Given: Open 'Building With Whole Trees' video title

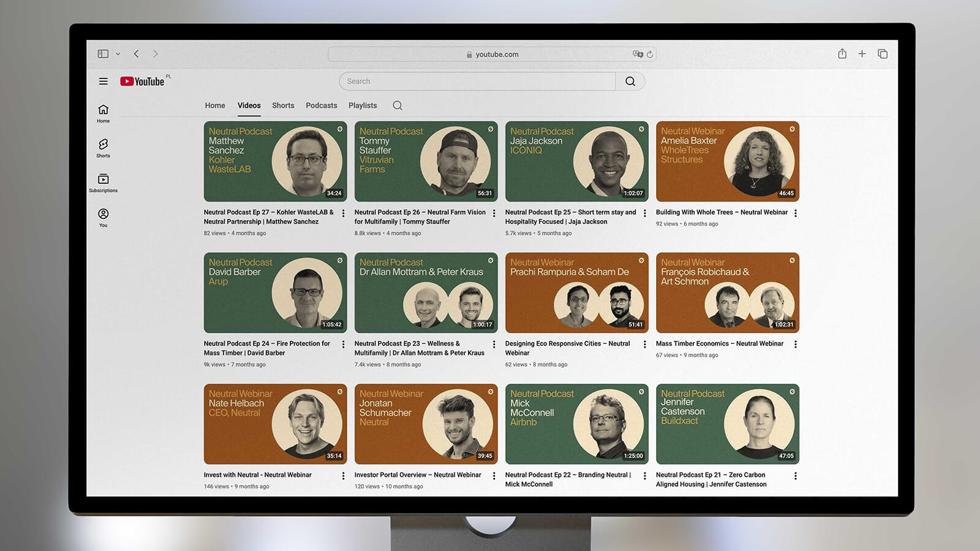Looking at the screenshot, I should 722,212.
